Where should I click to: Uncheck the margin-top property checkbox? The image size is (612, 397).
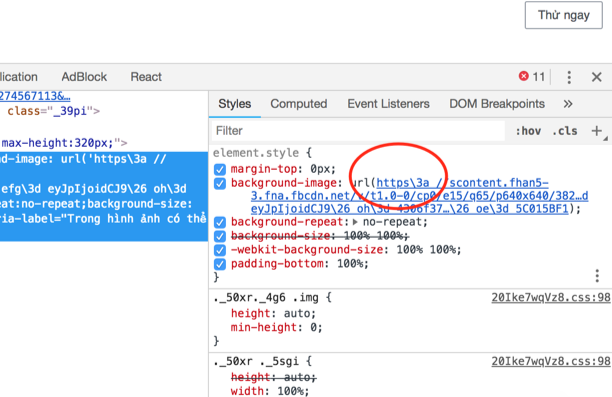[220, 169]
